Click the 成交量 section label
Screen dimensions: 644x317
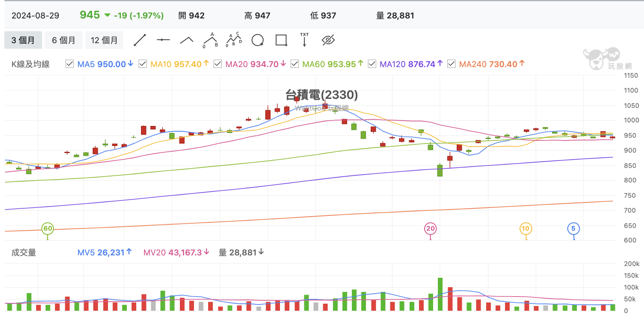point(24,253)
